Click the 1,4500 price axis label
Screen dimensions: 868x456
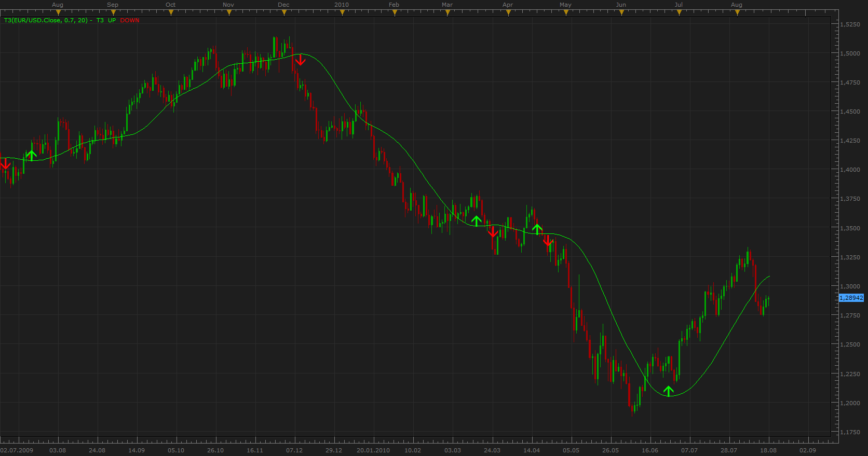(x=850, y=112)
